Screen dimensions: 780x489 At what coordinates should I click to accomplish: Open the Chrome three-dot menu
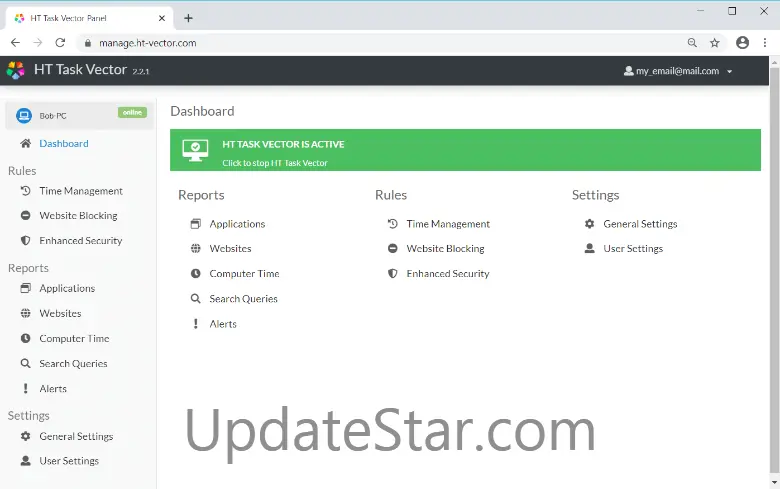(765, 43)
